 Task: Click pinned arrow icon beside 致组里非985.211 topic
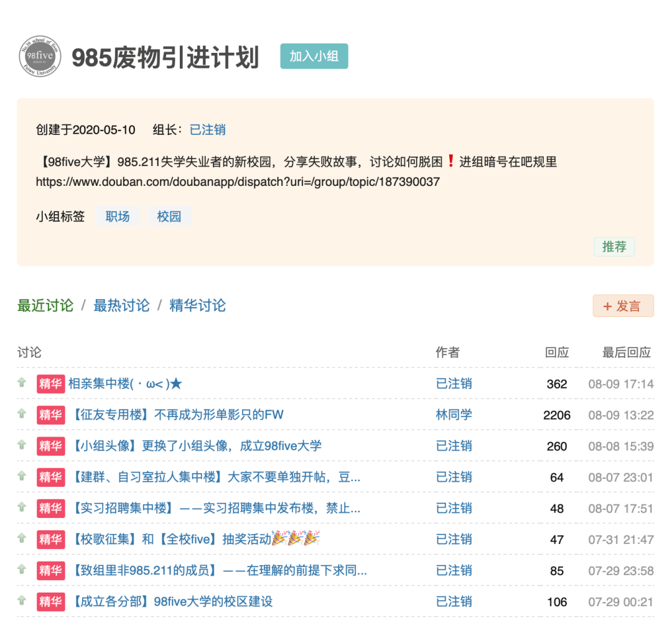click(22, 569)
